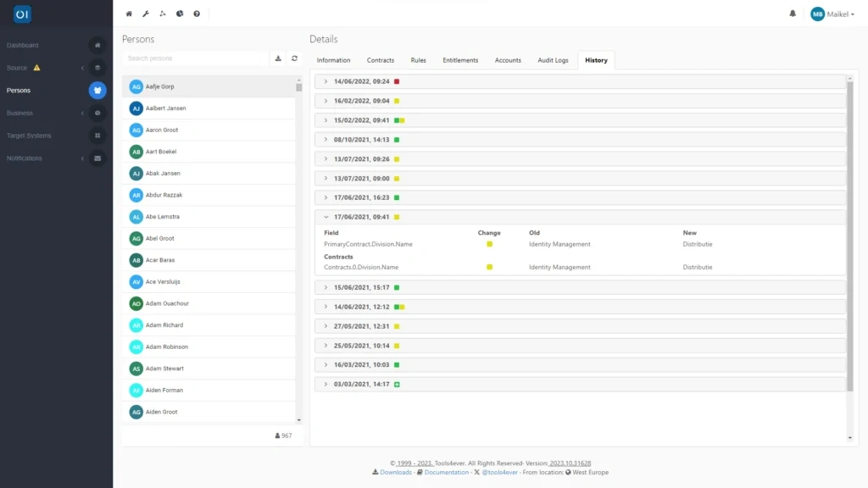868x488 pixels.
Task: Select the Target Systems sidebar icon
Action: tap(97, 136)
